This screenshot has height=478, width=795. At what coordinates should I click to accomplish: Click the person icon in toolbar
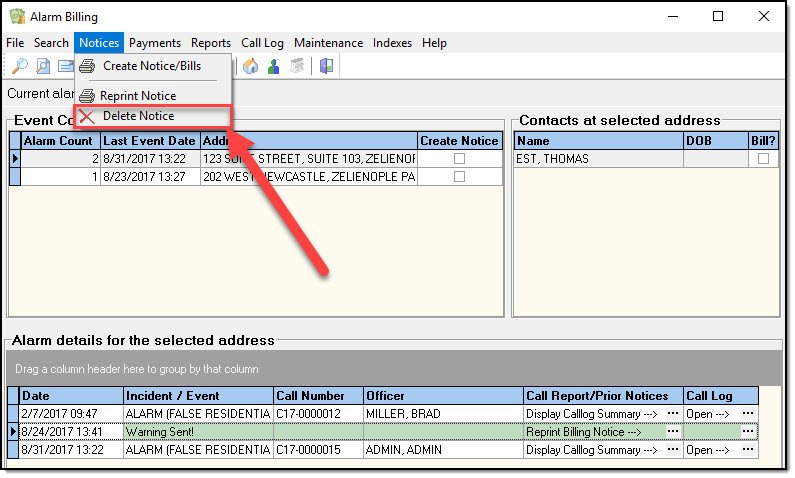273,67
